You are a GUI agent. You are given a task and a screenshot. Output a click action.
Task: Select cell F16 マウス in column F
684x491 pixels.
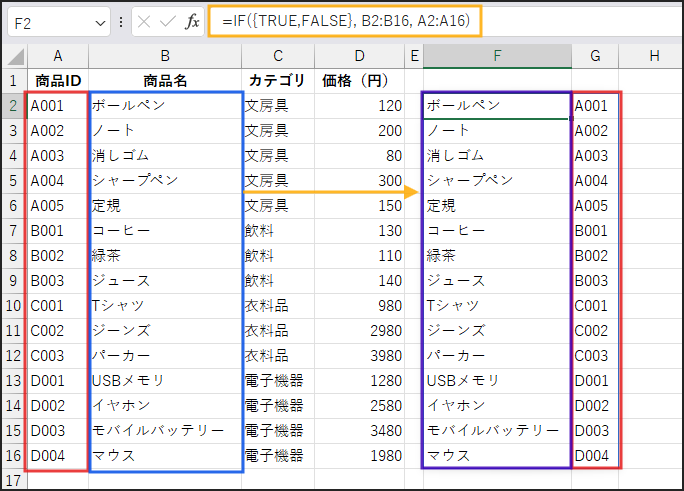point(497,456)
